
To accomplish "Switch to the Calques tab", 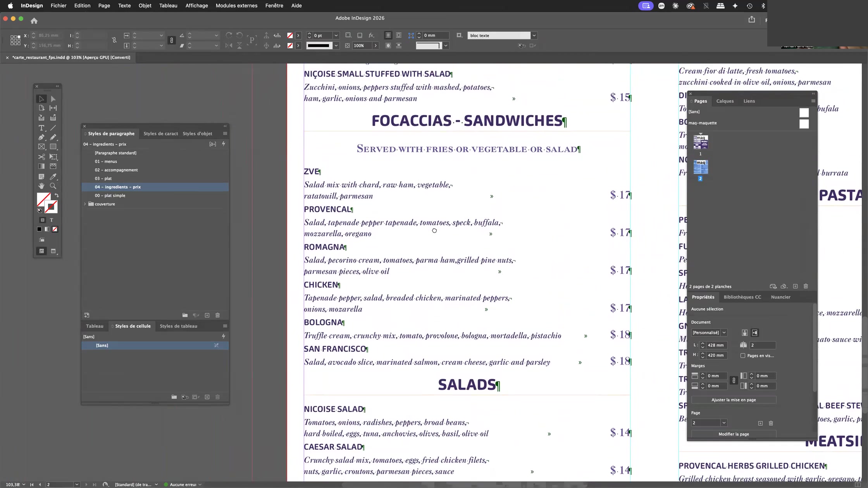I will point(725,101).
